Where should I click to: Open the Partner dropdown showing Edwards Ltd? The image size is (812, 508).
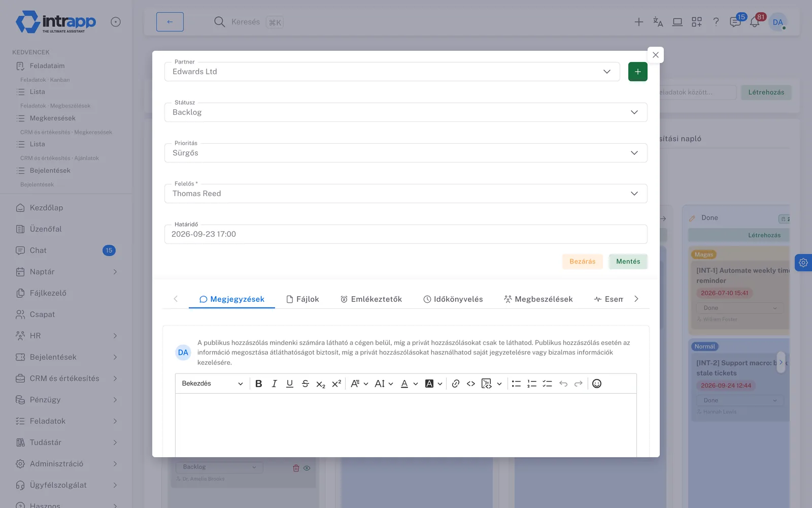click(392, 72)
